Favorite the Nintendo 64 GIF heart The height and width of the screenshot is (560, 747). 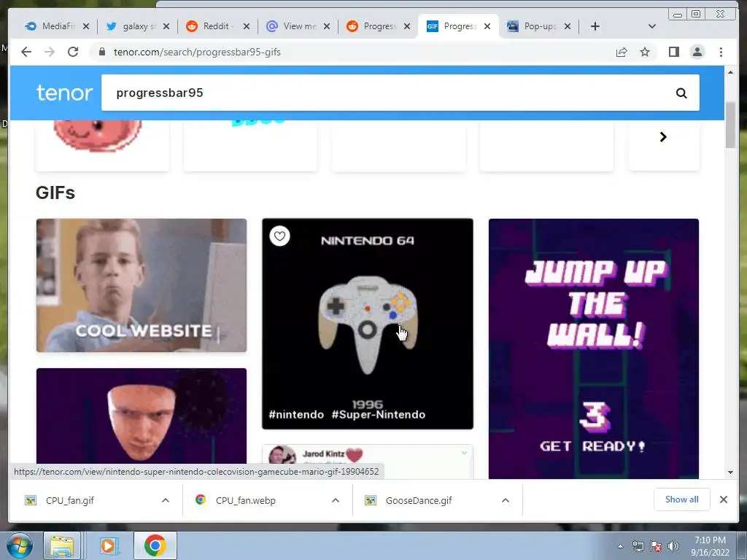tap(279, 236)
